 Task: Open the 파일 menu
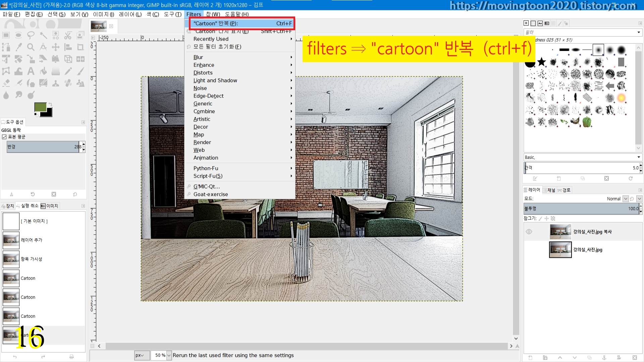coord(11,14)
